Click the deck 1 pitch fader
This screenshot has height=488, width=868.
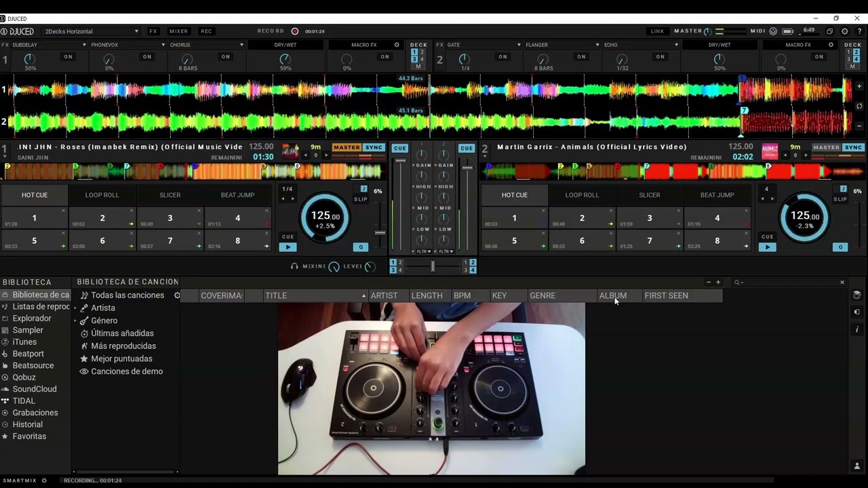(380, 232)
